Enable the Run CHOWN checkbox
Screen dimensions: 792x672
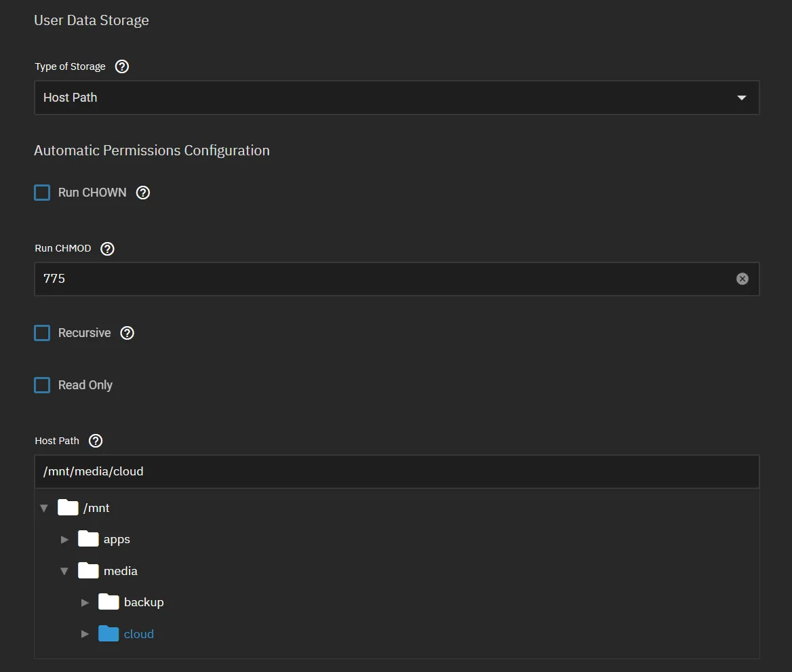[40, 193]
